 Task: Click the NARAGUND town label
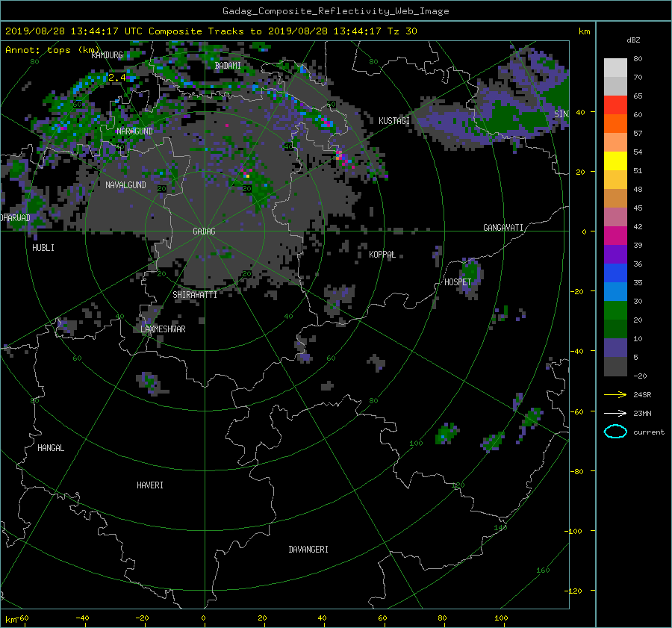pos(134,131)
